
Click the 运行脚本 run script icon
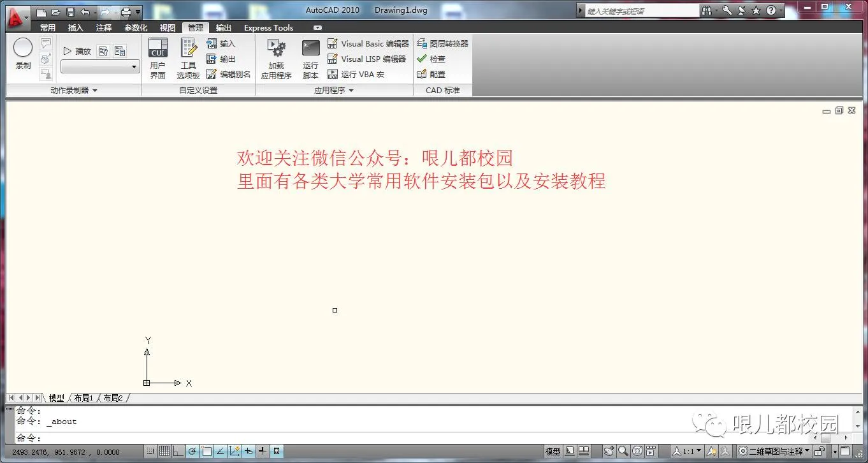coord(310,59)
